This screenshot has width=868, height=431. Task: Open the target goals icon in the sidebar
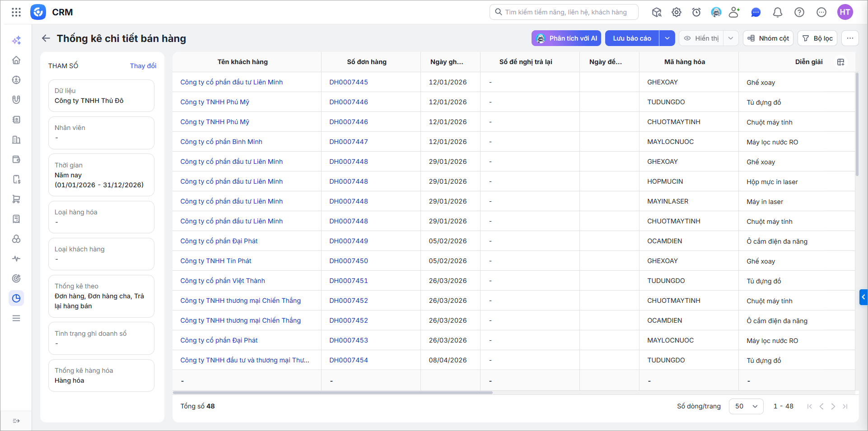point(16,278)
